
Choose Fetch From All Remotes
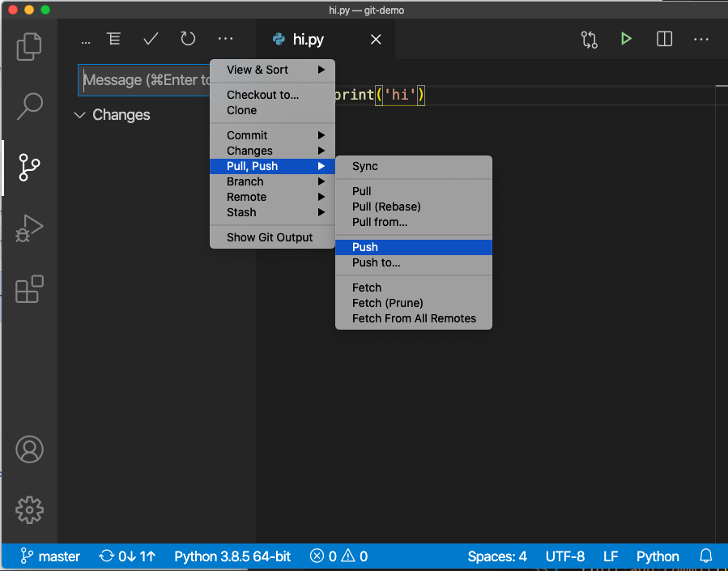coord(414,318)
